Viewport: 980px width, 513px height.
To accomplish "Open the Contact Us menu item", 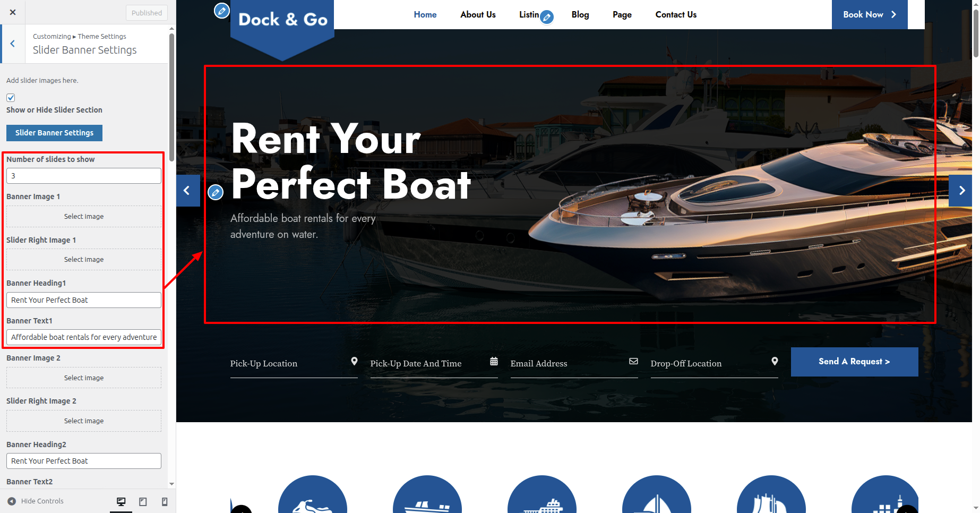I will [676, 14].
